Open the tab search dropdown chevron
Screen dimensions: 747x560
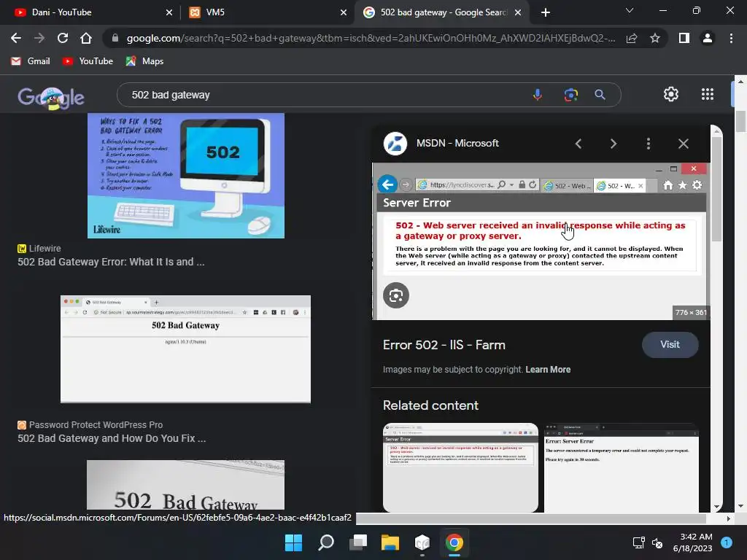pos(630,10)
